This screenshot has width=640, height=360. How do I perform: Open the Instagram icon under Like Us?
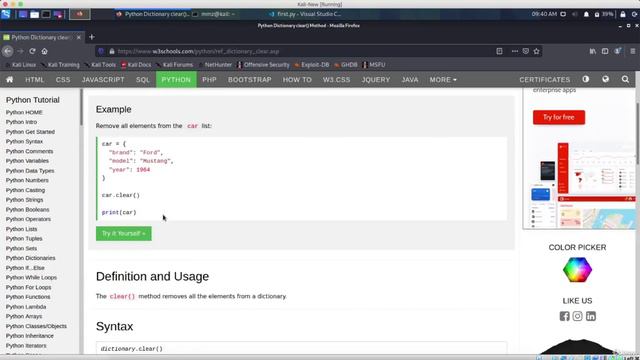pos(578,316)
